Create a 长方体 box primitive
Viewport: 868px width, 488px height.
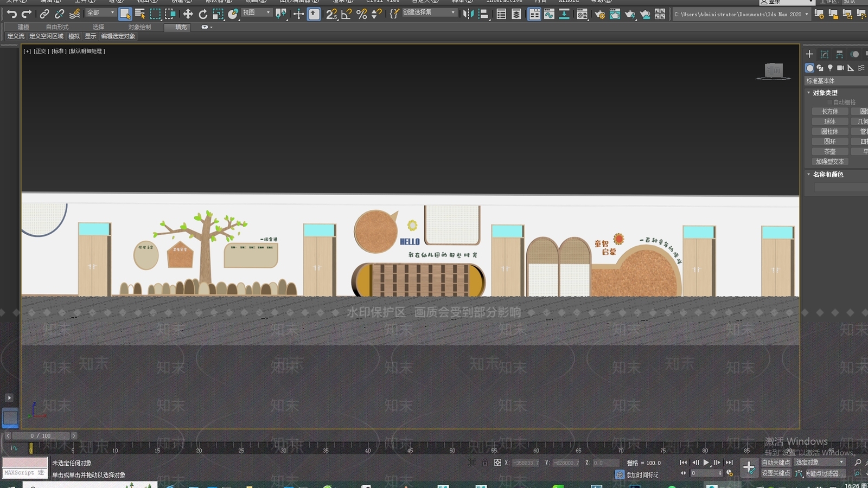(x=829, y=112)
